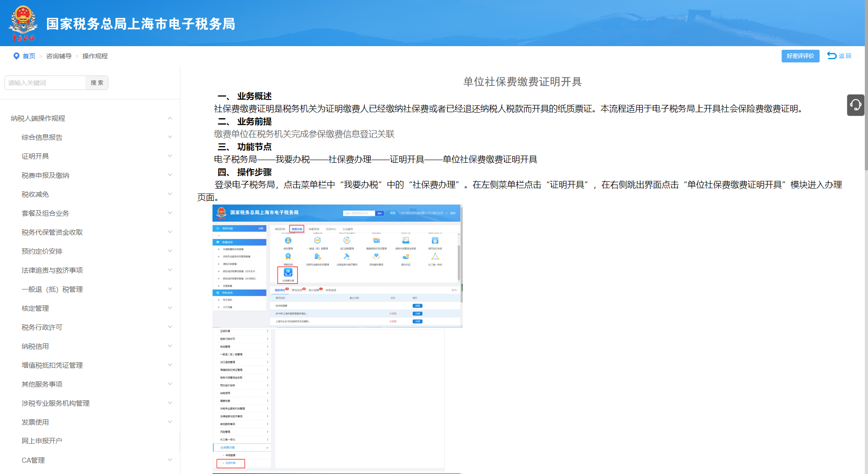Open the customer service headset icon
The image size is (868, 474).
coord(856,105)
